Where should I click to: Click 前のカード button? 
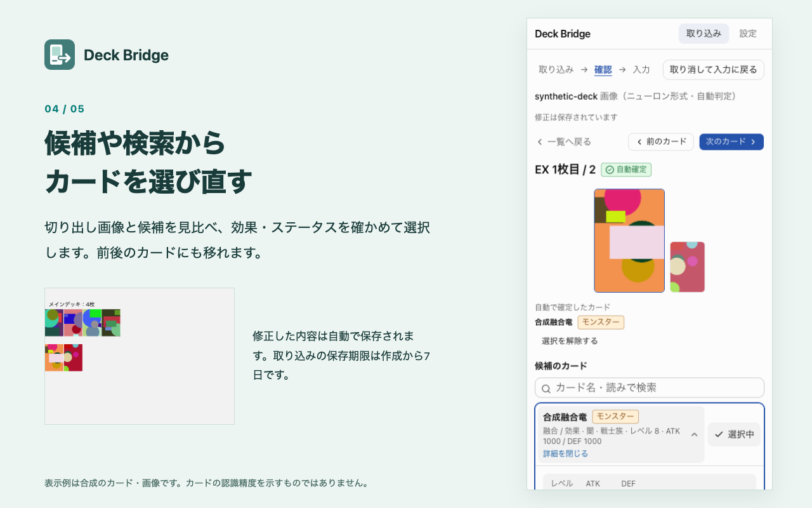661,142
